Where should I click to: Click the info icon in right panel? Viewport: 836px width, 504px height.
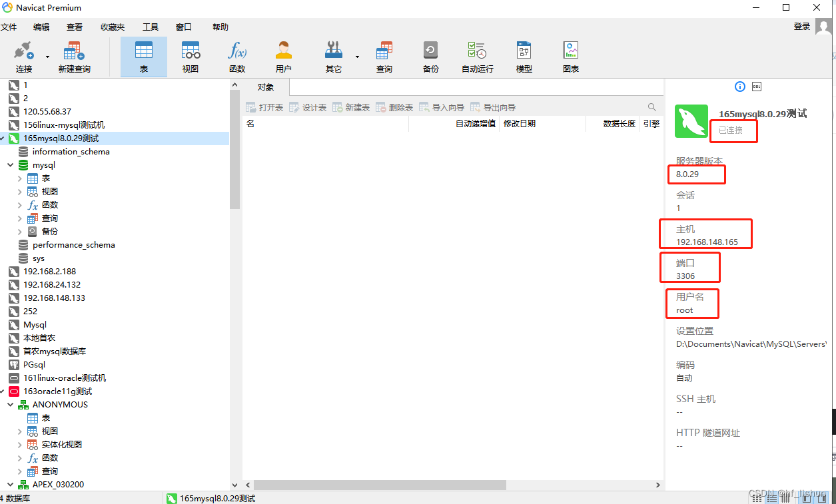(739, 87)
